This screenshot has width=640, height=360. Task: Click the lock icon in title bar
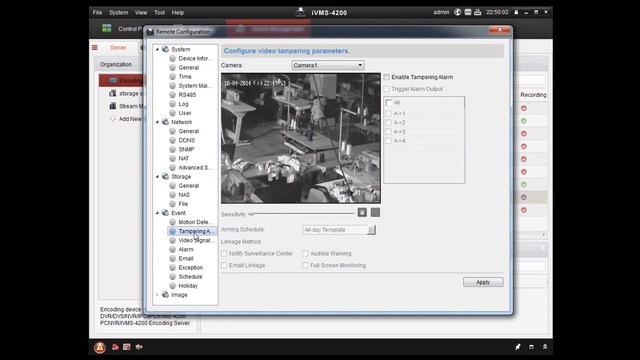[x=516, y=12]
